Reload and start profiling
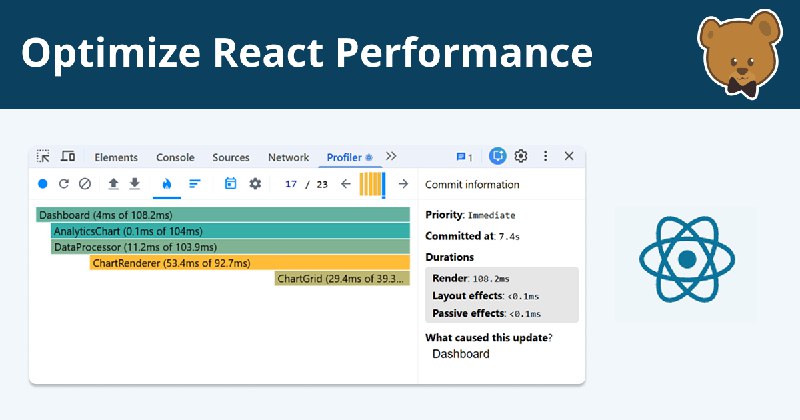 64,184
